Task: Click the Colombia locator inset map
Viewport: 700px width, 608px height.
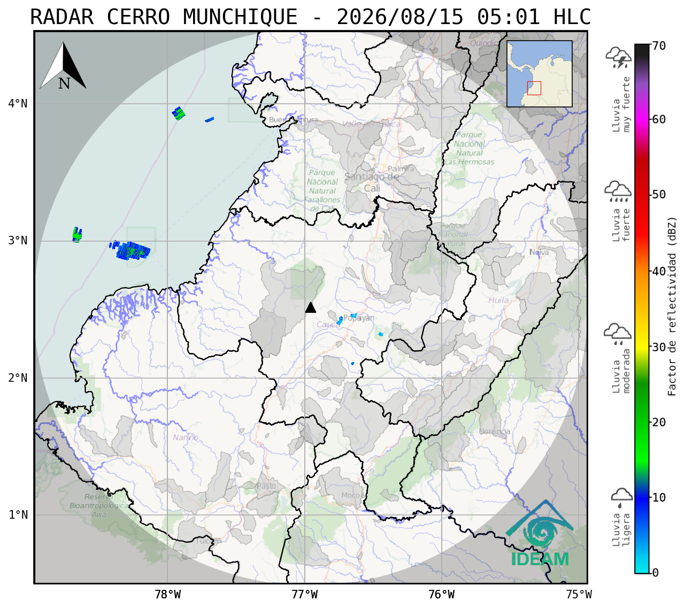Action: click(540, 74)
